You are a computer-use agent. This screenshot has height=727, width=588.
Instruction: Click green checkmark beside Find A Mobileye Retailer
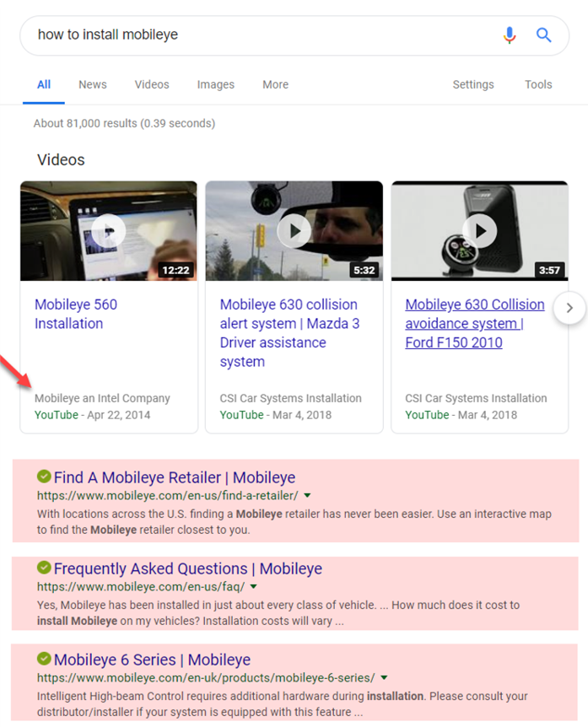44,477
